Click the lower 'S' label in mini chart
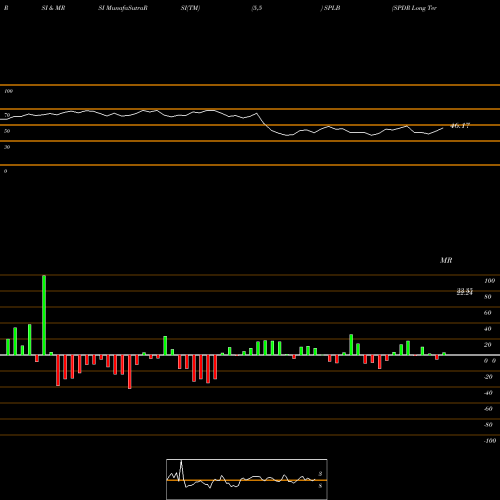The height and width of the screenshot is (500, 500). (320, 486)
